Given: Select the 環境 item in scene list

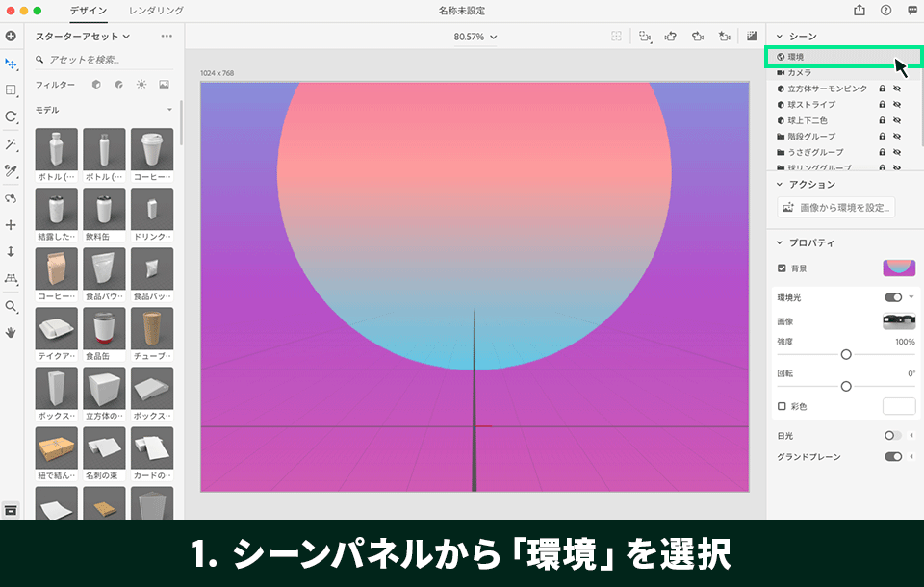Looking at the screenshot, I should point(843,57).
